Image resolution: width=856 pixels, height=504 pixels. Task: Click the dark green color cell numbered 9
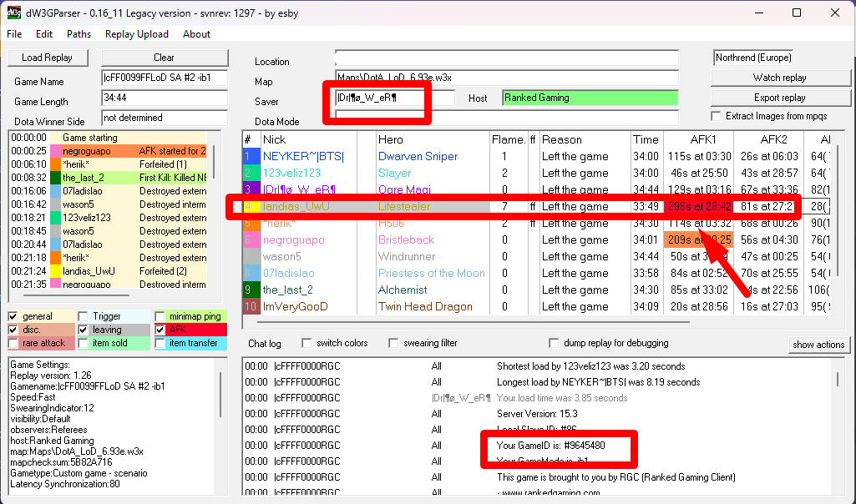[251, 290]
